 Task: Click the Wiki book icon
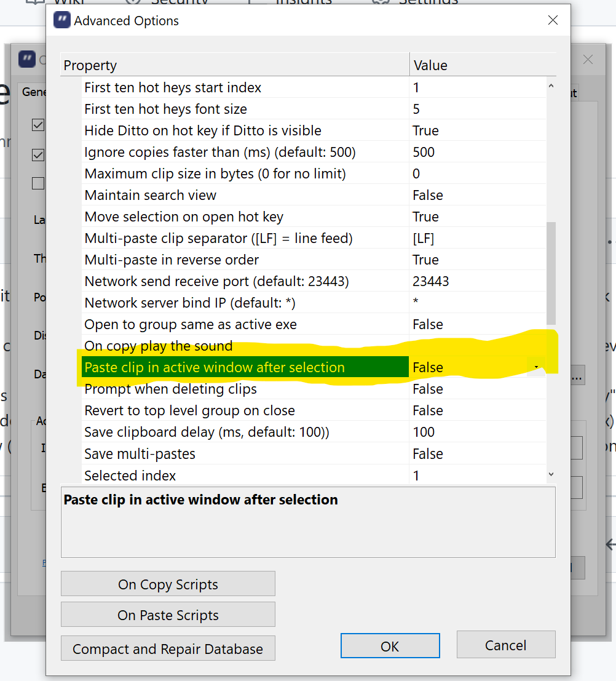point(37,2)
